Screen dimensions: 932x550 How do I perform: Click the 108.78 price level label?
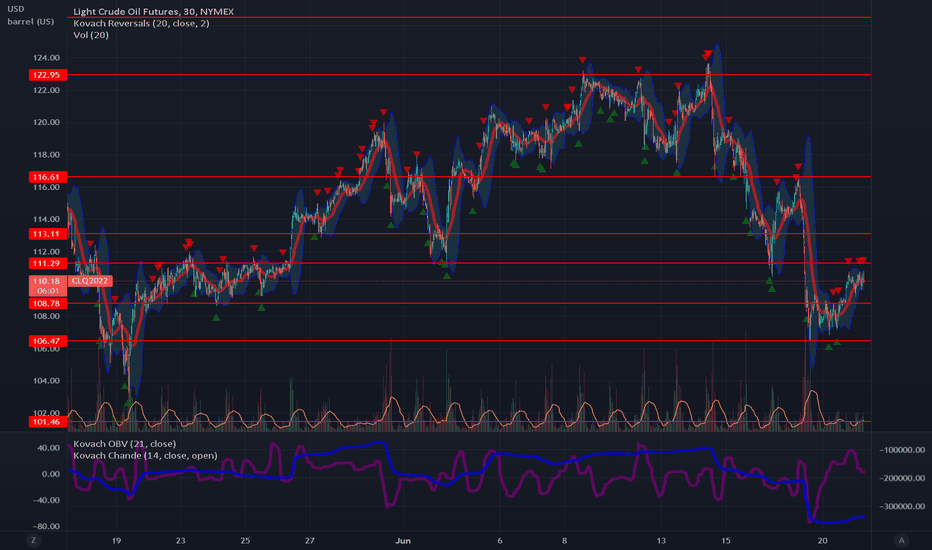48,303
